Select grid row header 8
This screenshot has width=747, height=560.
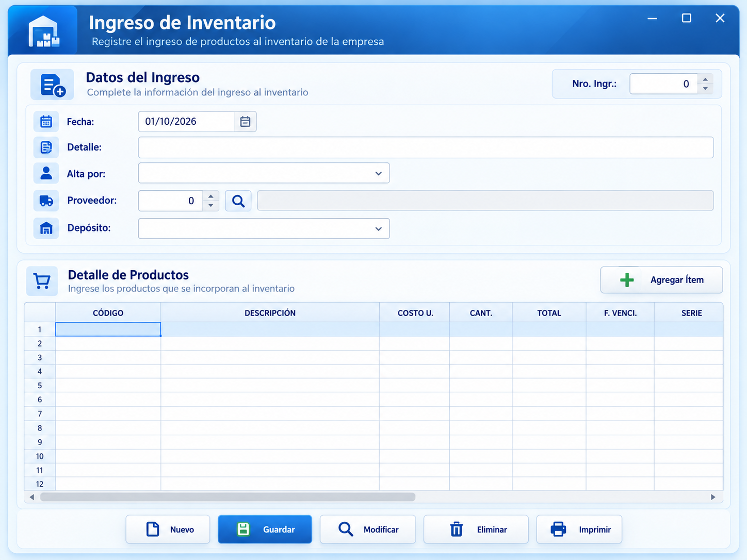(40, 428)
